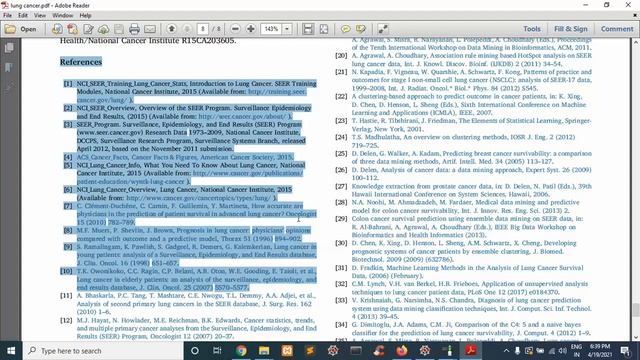Viewport: 640px width, 360px height.
Task: Open the File menu
Action: pyautogui.click(x=7, y=16)
